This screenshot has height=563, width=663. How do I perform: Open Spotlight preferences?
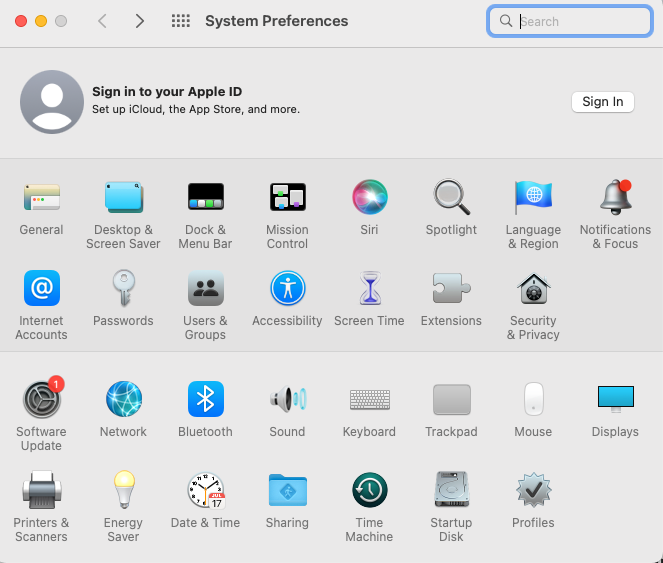click(451, 198)
